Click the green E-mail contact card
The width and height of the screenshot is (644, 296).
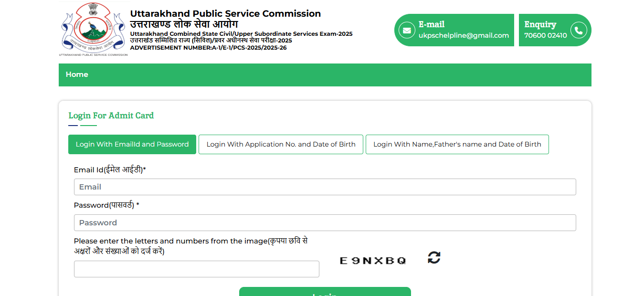tap(454, 30)
